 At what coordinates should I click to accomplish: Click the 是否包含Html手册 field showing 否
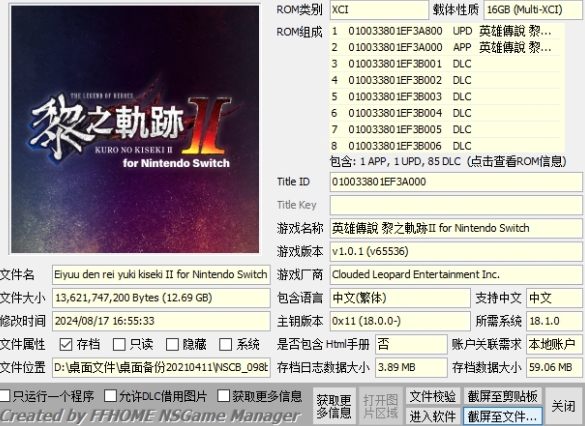coord(411,344)
